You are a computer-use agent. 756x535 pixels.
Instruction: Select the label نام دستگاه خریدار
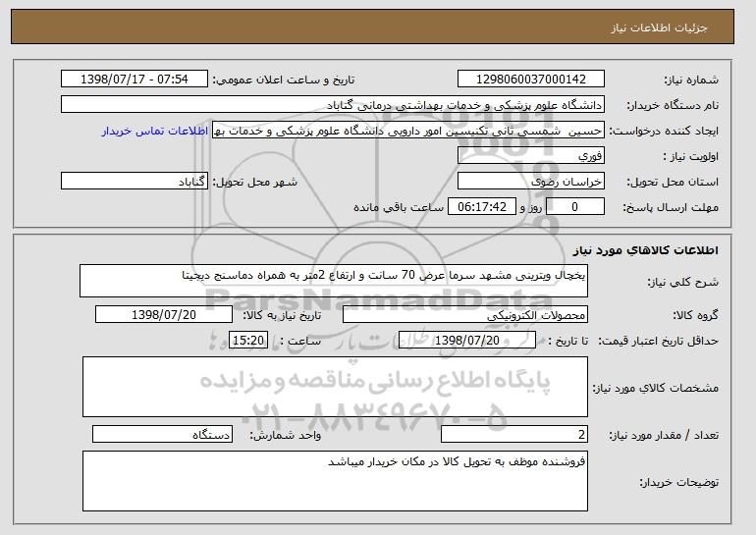[673, 105]
